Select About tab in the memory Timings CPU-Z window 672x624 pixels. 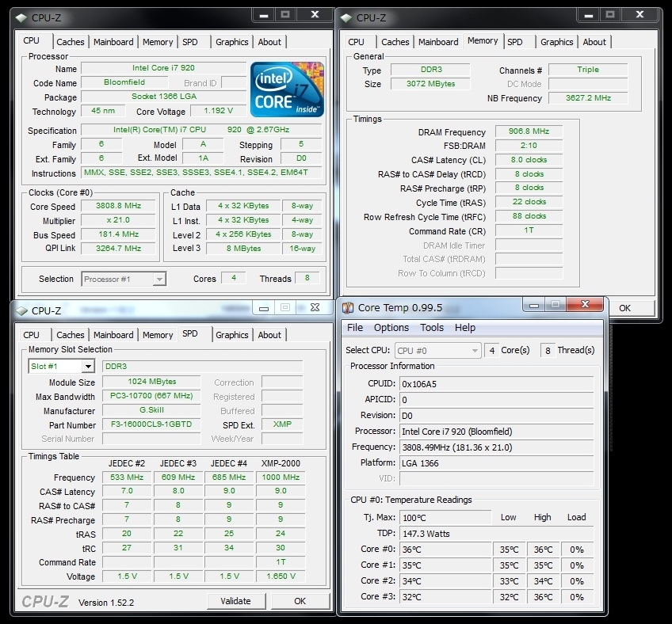(594, 42)
